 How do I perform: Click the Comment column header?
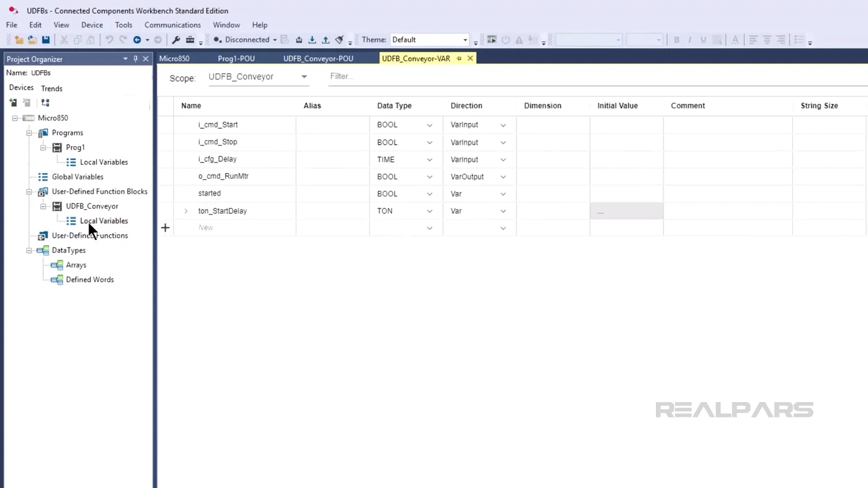(x=688, y=106)
